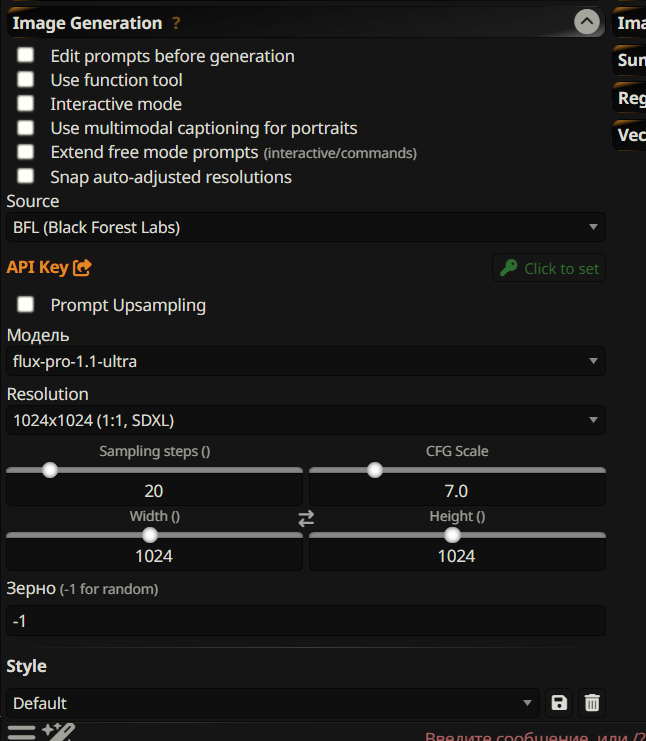Expand the flux-pro-1.1-ultra model dropdown
The image size is (646, 741).
[x=305, y=361]
